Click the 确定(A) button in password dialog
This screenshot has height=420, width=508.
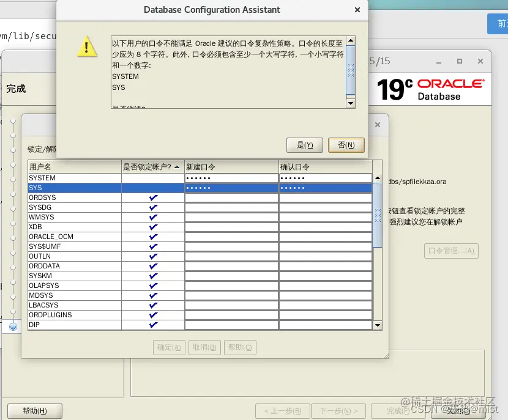[x=169, y=347]
